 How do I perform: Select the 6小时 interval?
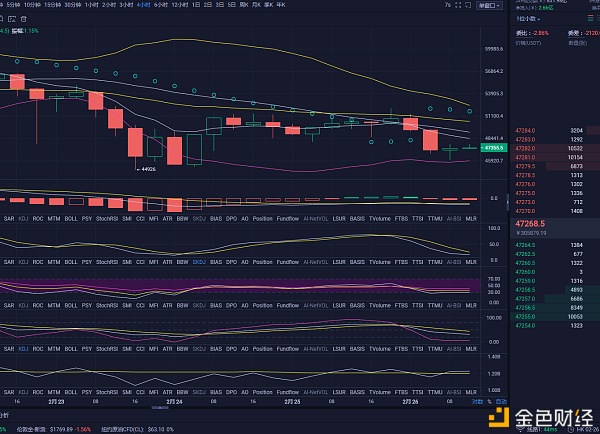pos(161,5)
